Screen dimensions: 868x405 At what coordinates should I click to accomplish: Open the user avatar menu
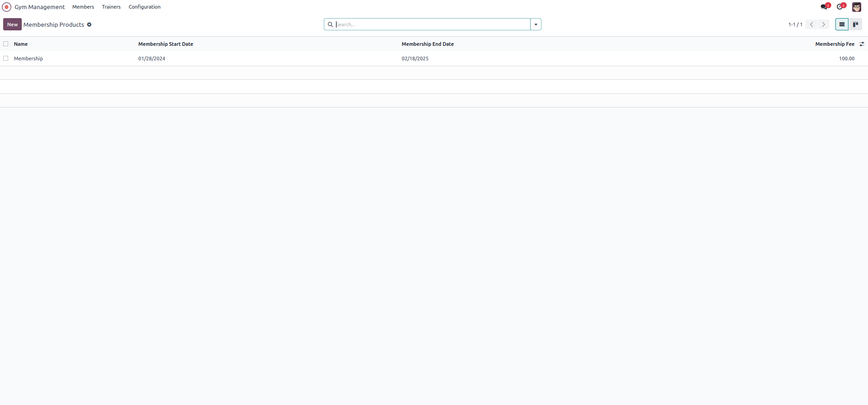click(x=857, y=7)
